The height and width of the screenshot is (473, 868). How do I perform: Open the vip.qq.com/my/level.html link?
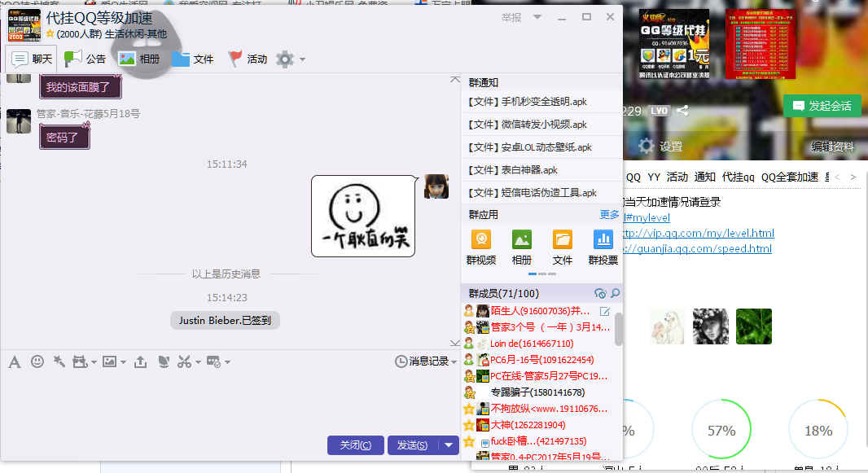[699, 233]
